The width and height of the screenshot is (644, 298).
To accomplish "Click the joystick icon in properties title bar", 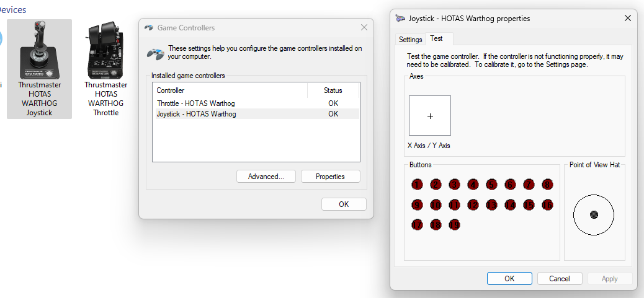I will (400, 19).
